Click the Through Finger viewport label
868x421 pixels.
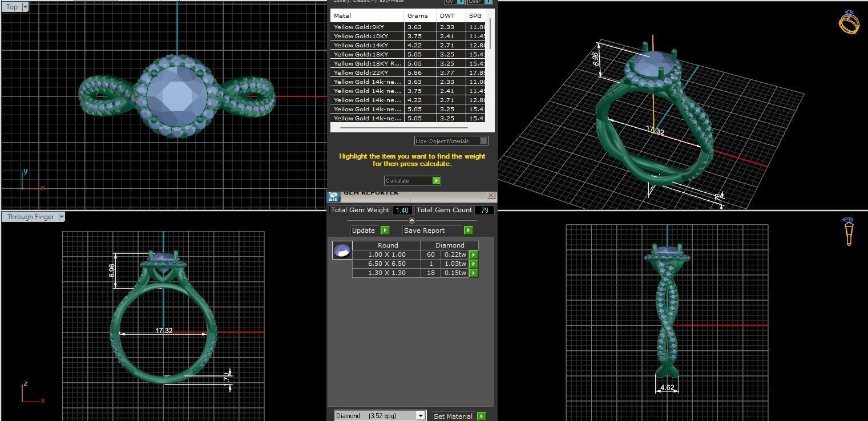coord(30,217)
